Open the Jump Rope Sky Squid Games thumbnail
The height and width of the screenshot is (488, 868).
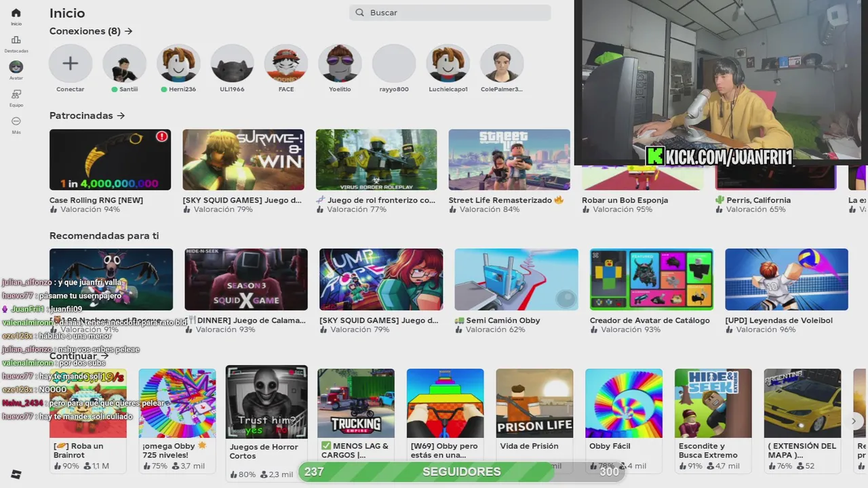point(381,279)
